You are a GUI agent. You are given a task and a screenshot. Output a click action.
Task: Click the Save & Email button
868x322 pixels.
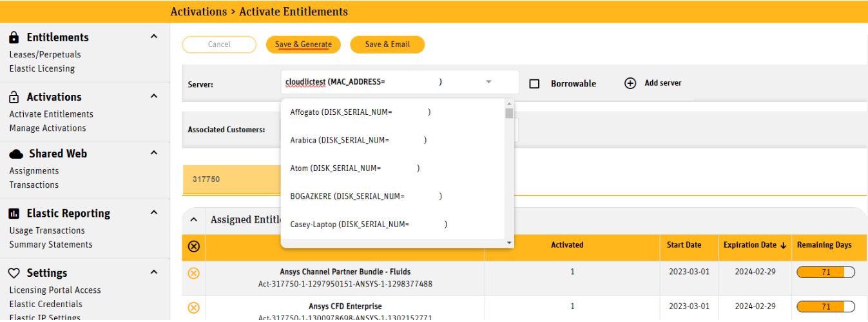point(387,45)
